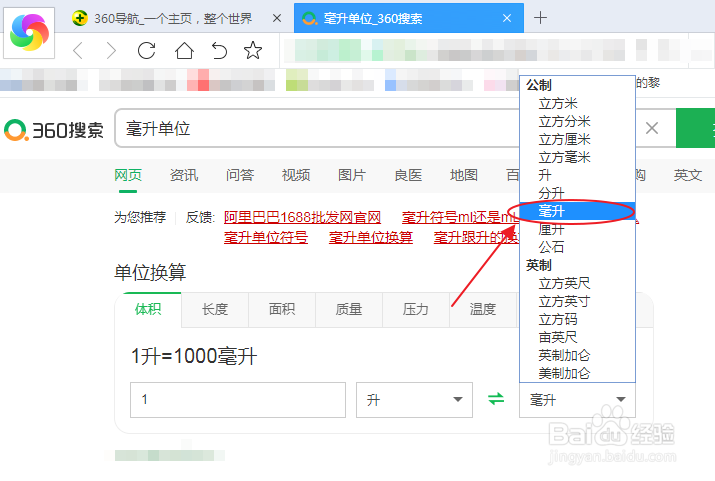Click the 单位换算 heading
The width and height of the screenshot is (715, 481).
pyautogui.click(x=150, y=273)
